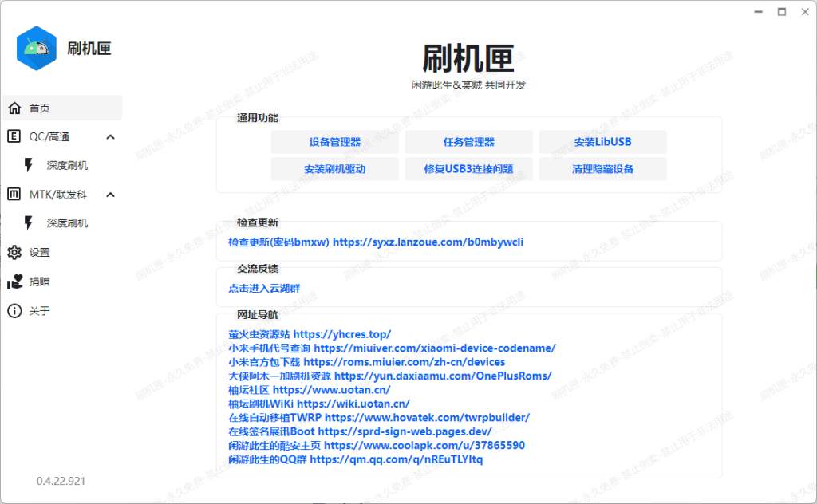Click the QC/高通 chip icon
This screenshot has width=817, height=504.
pyautogui.click(x=14, y=136)
